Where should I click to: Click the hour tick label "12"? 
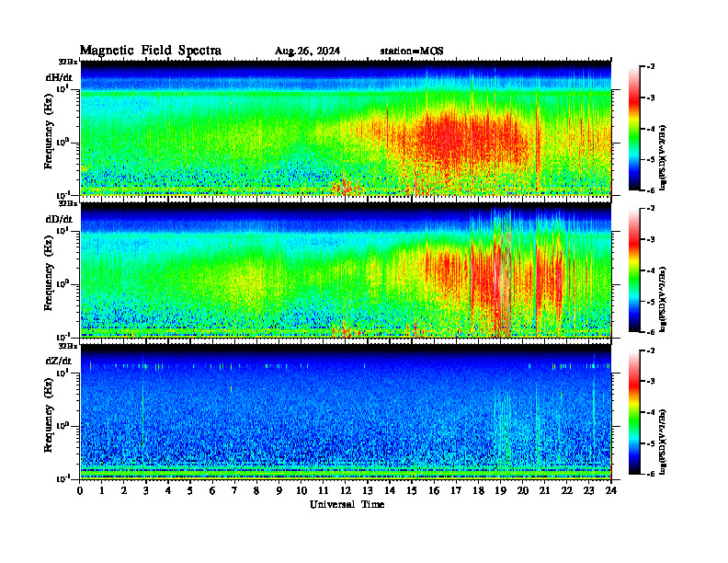point(346,490)
